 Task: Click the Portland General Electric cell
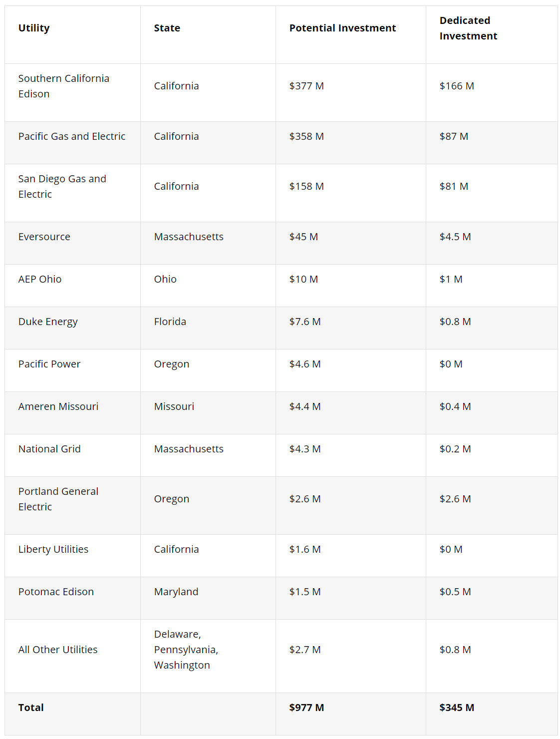pyautogui.click(x=58, y=499)
